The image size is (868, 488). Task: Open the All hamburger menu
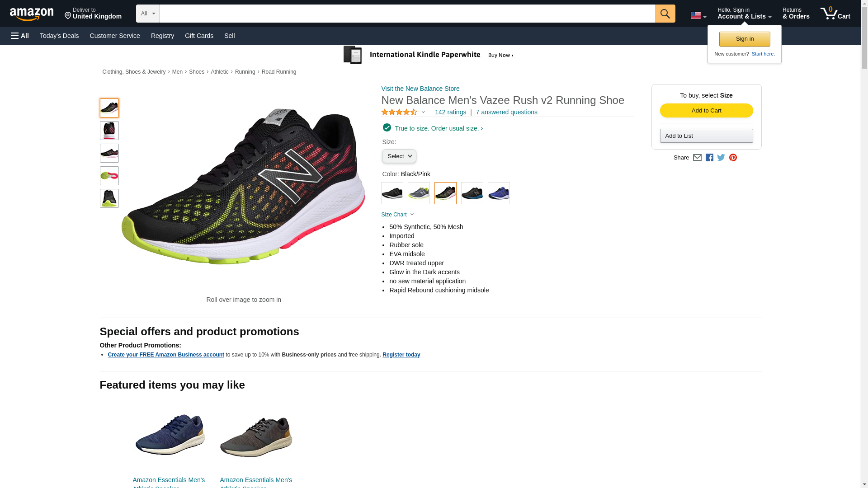20,36
